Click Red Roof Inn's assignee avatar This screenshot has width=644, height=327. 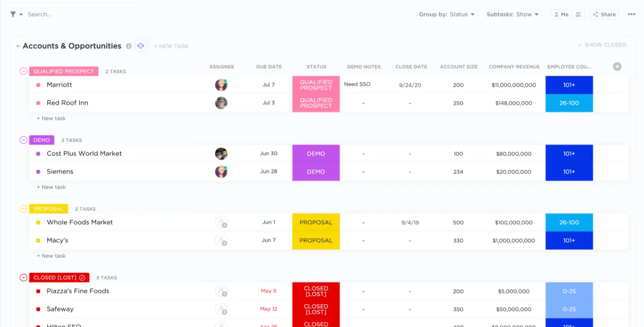[221, 103]
